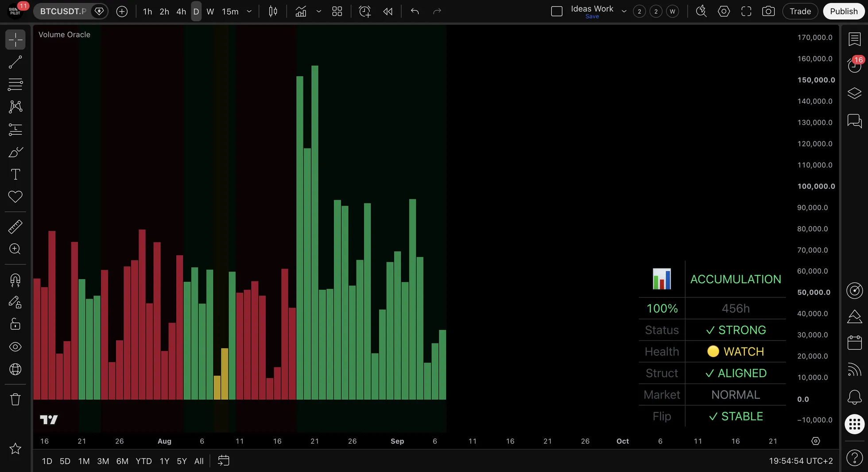Screen dimensions: 868x472
Task: Open the heart icons tool
Action: 15,196
